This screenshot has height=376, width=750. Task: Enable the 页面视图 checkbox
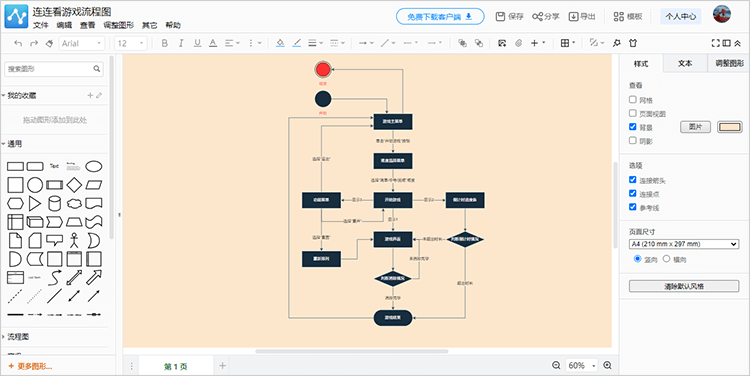click(x=632, y=113)
